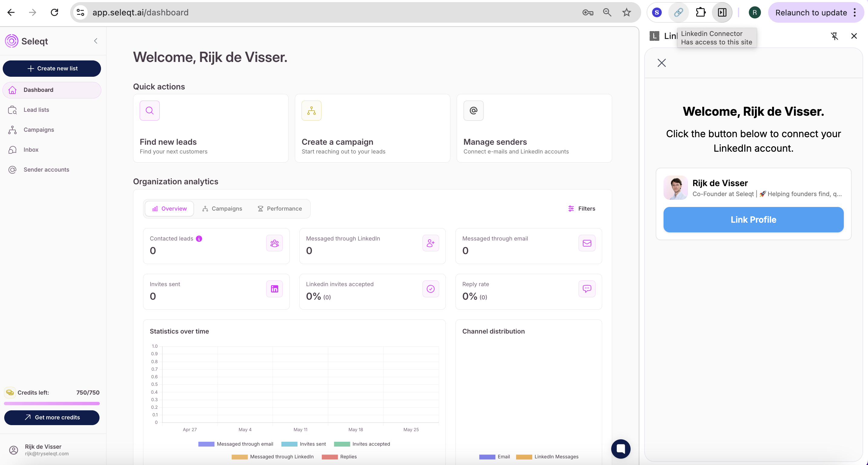Open the Find new leads card title
This screenshot has width=868, height=465.
point(168,142)
